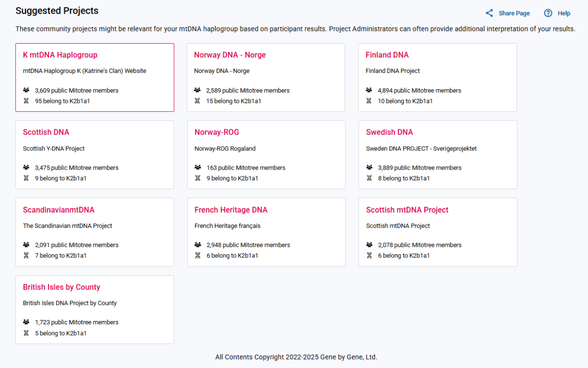This screenshot has height=368, width=588.
Task: Click Finland DNA Project description text
Action: coord(392,71)
